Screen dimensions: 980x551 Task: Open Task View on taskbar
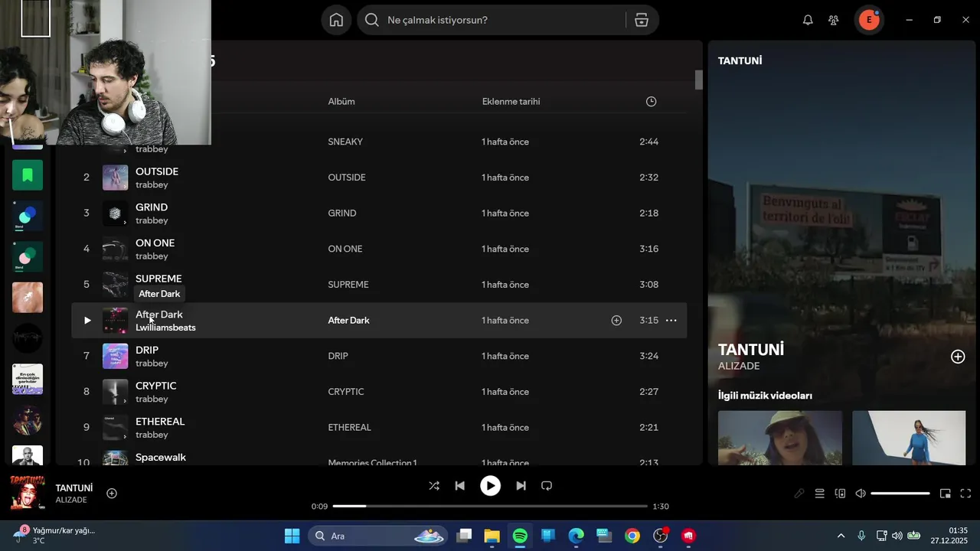click(x=464, y=536)
